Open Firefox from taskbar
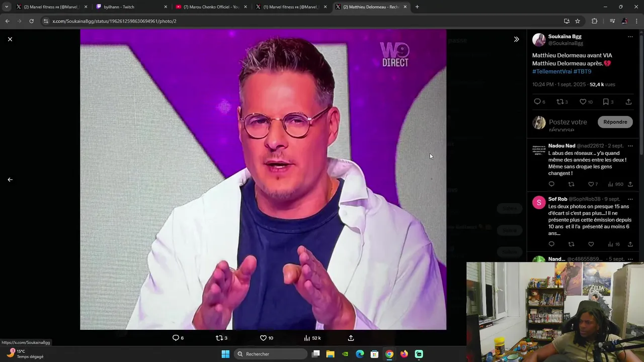644x362 pixels. point(404,354)
